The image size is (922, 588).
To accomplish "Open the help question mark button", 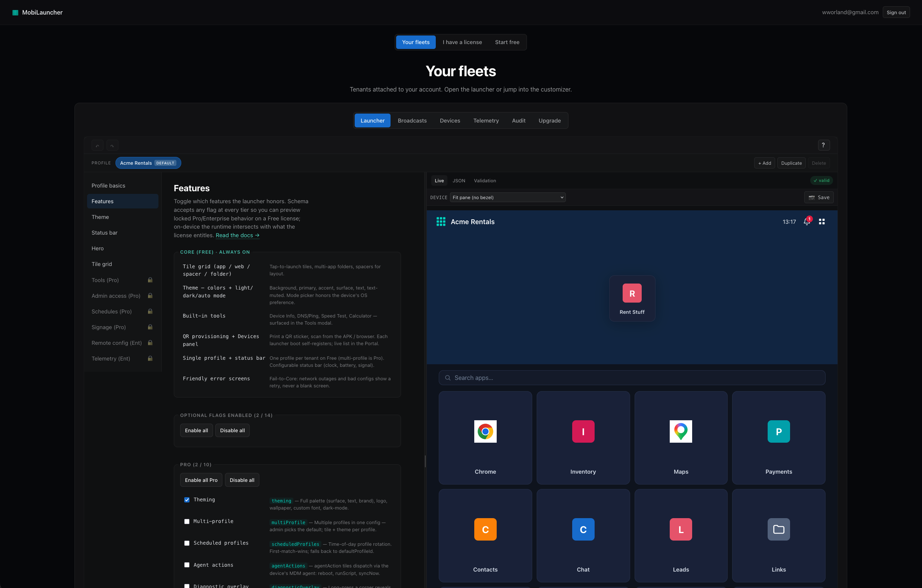I will 824,145.
